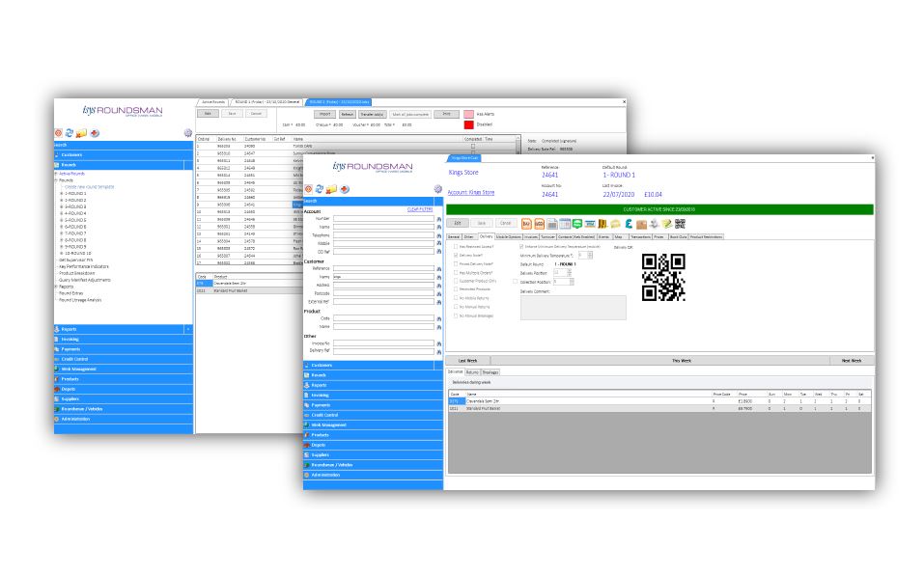
Task: Uncheck the Delivery Note checkbox
Action: 455,254
